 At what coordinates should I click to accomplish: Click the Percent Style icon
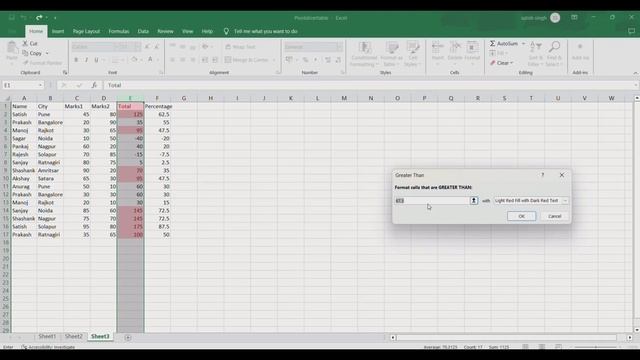(305, 60)
